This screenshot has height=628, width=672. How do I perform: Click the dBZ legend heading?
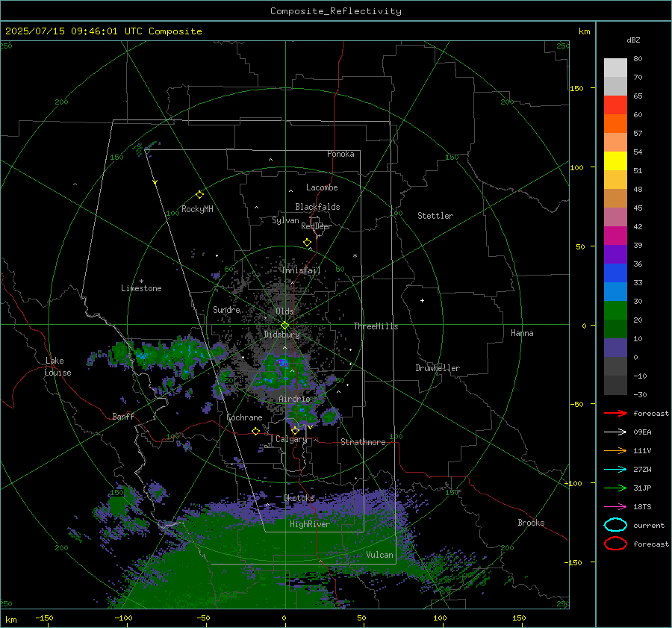633,40
